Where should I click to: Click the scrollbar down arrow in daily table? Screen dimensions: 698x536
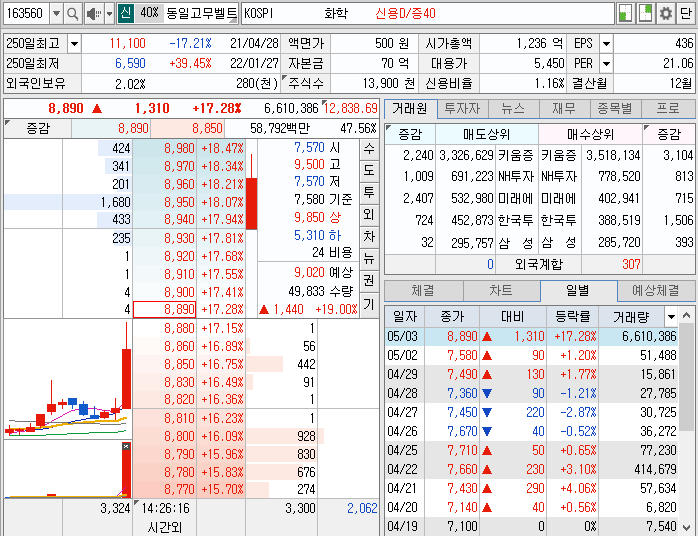686,527
